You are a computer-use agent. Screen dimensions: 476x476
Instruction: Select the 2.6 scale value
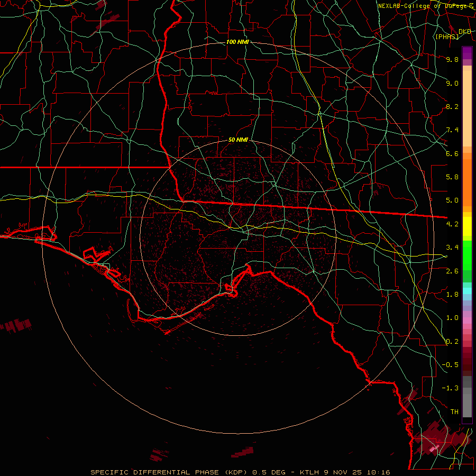[452, 271]
